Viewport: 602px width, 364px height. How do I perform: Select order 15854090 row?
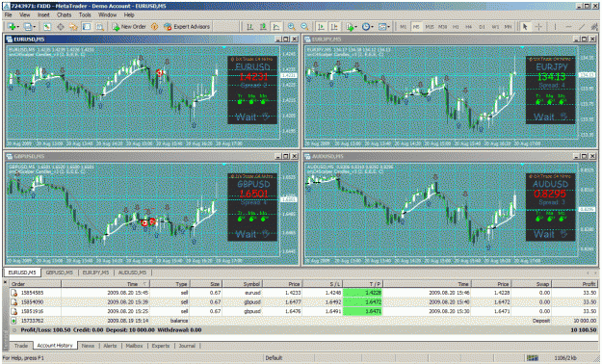pyautogui.click(x=303, y=301)
